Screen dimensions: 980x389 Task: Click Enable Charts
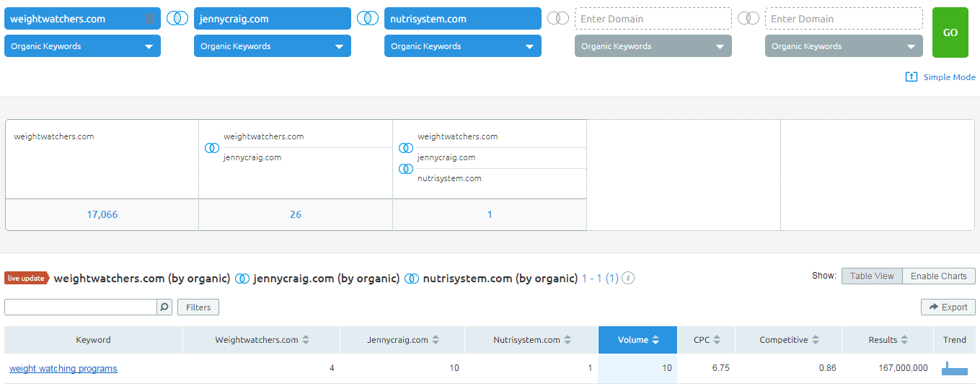coord(939,276)
